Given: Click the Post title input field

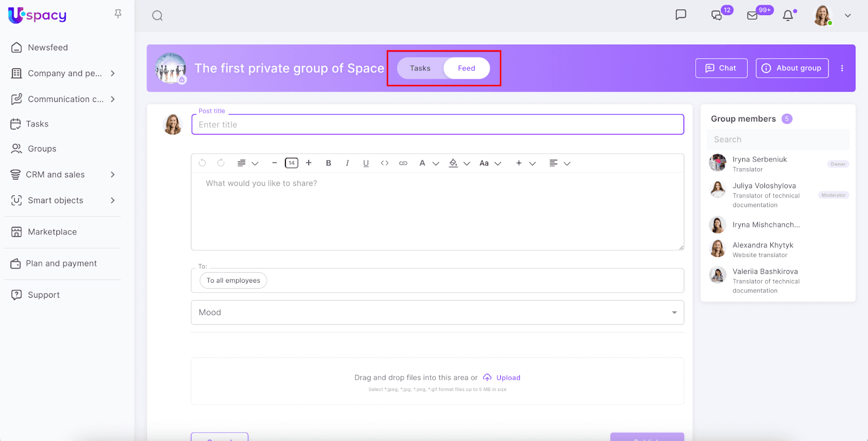Looking at the screenshot, I should coord(437,125).
